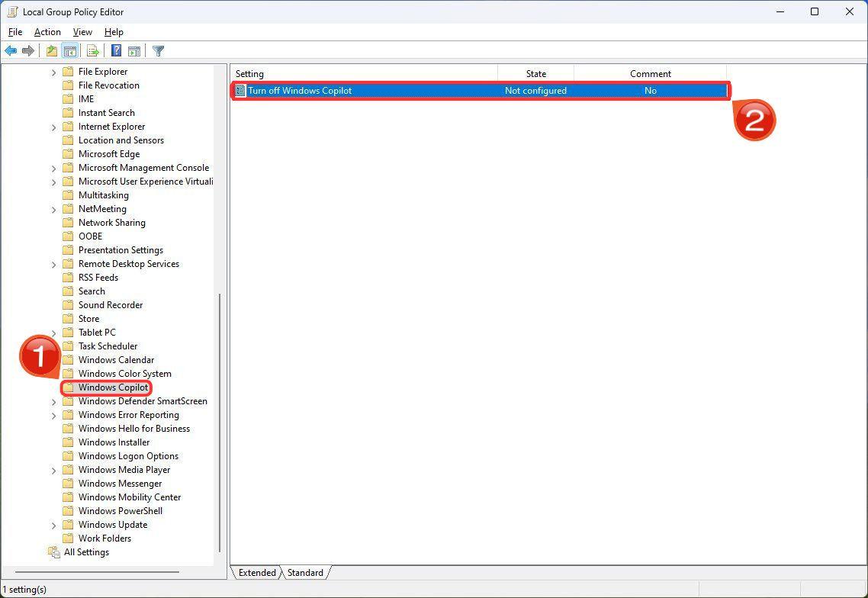This screenshot has height=598, width=868.
Task: Click the Back arrow toolbar icon
Action: (x=11, y=51)
